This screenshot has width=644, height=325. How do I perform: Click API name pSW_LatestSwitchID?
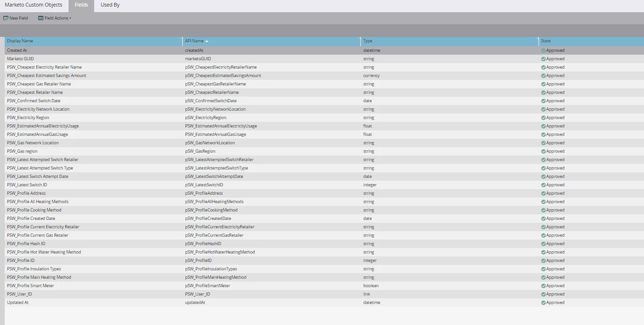coord(204,185)
